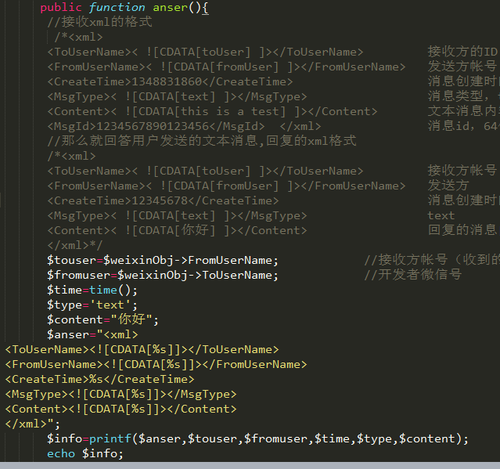Click the comment 接收xml的格式
Image resolution: width=500 pixels, height=469 pixels.
click(99, 22)
